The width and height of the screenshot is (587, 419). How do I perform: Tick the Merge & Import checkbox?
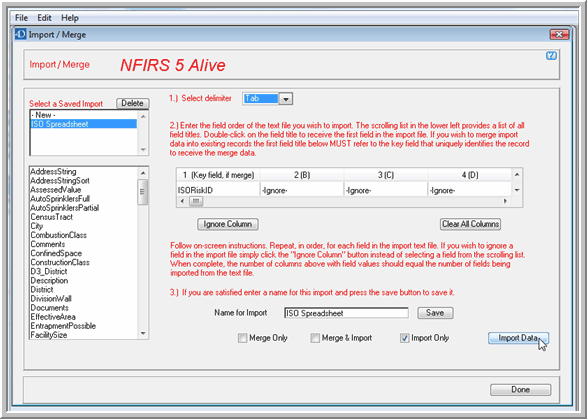(315, 338)
